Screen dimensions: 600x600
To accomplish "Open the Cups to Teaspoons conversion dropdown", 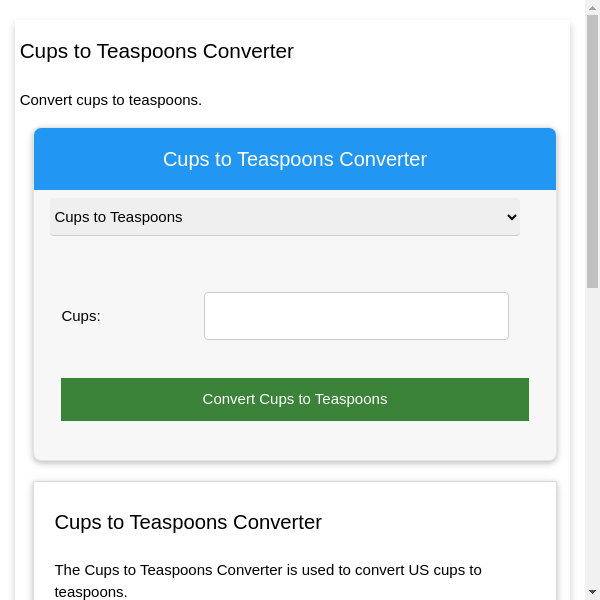I will 284,217.
